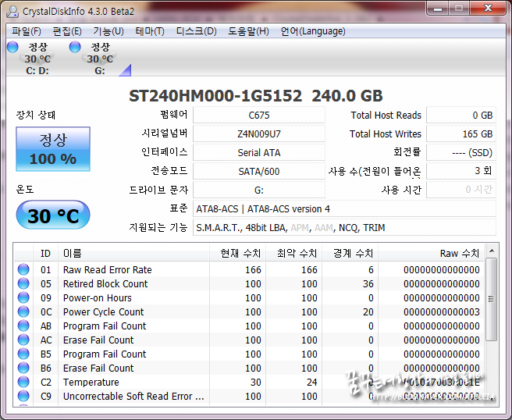This screenshot has width=512, height=420.
Task: Click the status orb for Raw Read Error Rate
Action: [x=23, y=269]
